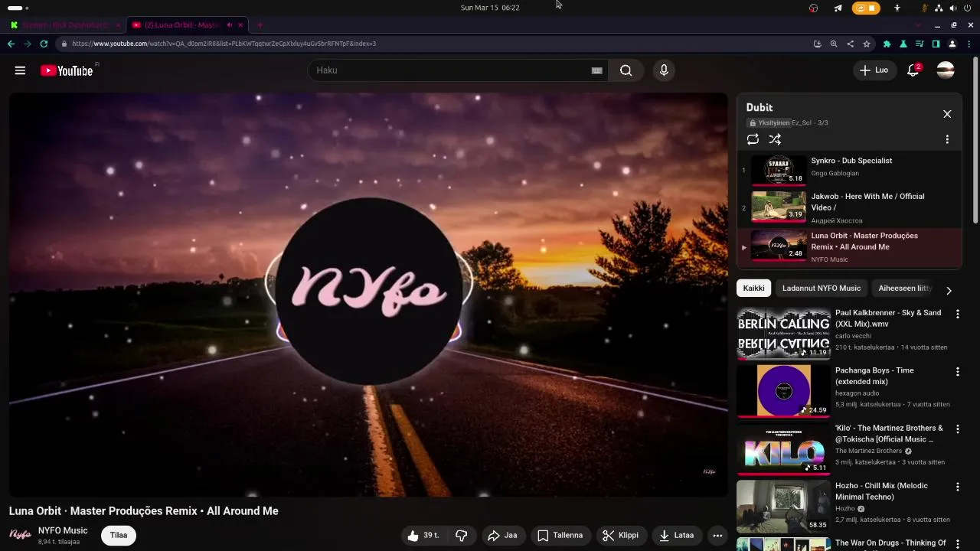Open options for the Paul Kalkbrenner video
The image size is (980, 551).
[x=957, y=314]
